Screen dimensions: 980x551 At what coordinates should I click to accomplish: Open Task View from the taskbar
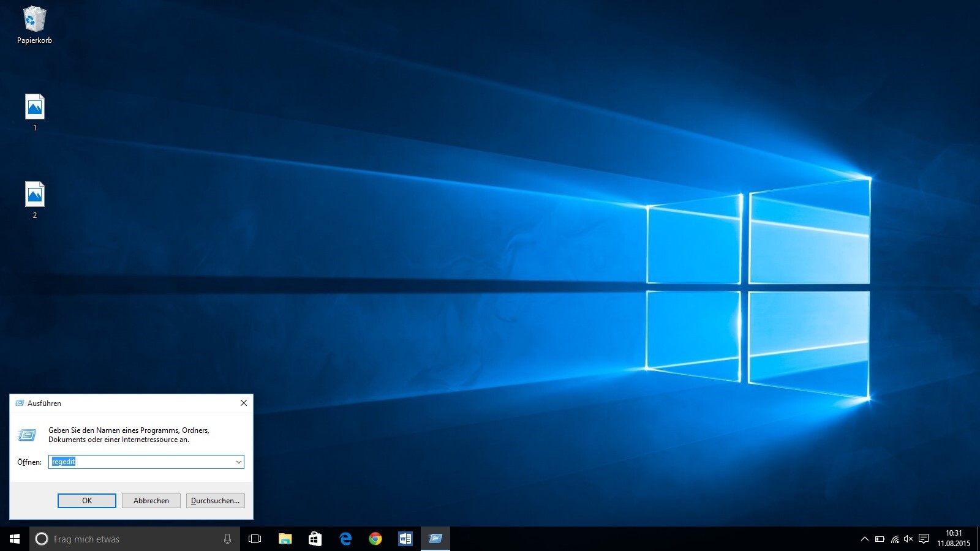coord(255,539)
